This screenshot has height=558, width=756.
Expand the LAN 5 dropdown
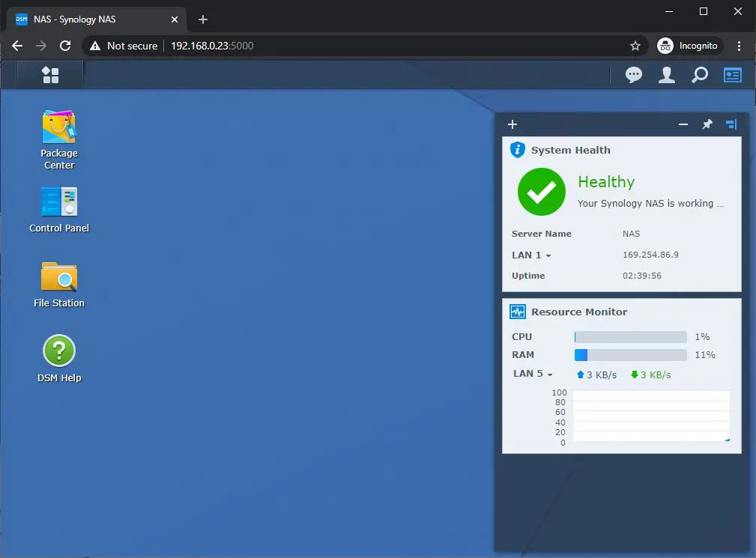click(533, 374)
